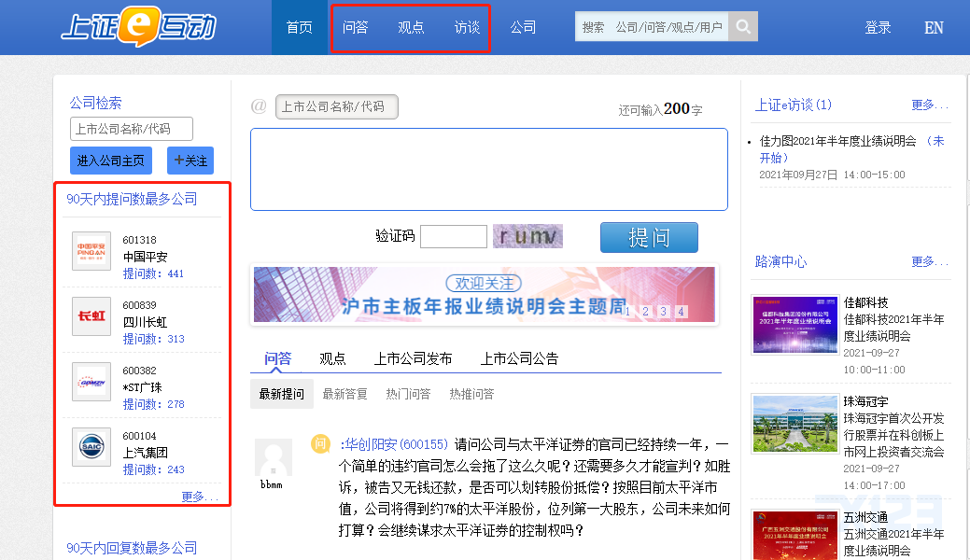
Task: Click 提问数: 243 for 上汽集团
Action: click(153, 469)
